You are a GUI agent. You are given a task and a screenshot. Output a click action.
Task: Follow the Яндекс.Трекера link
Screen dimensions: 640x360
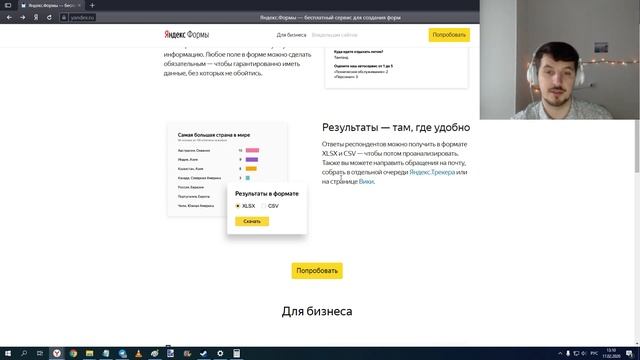[x=432, y=172]
